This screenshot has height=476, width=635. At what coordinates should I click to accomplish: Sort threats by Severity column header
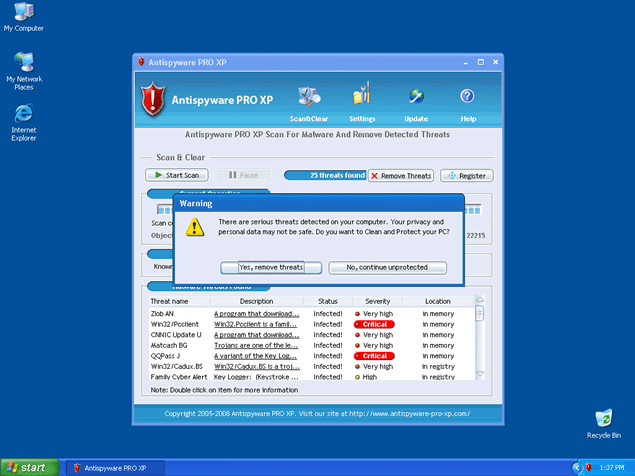[377, 301]
